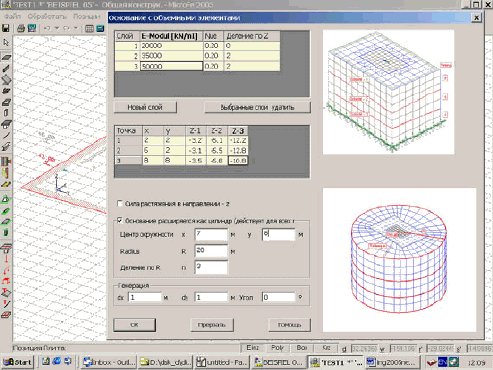Click the E-Modul cell with value 35000
This screenshot has width=493, height=370.
[171, 56]
